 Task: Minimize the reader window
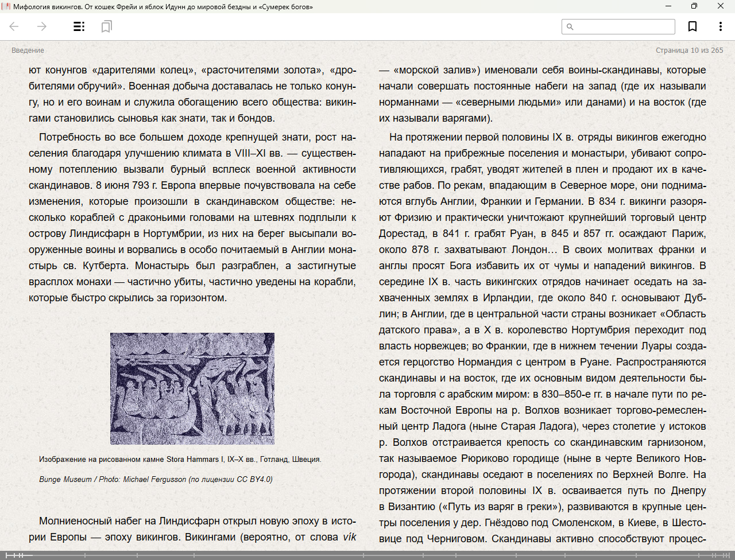(x=668, y=6)
